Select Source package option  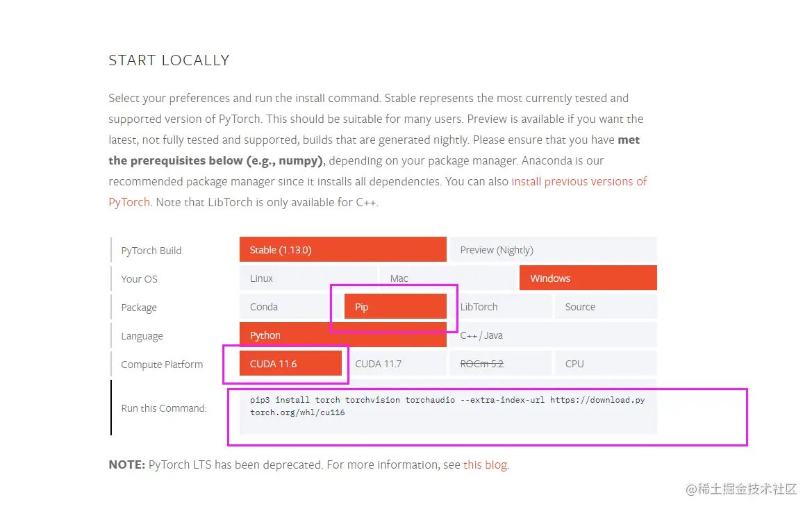606,306
